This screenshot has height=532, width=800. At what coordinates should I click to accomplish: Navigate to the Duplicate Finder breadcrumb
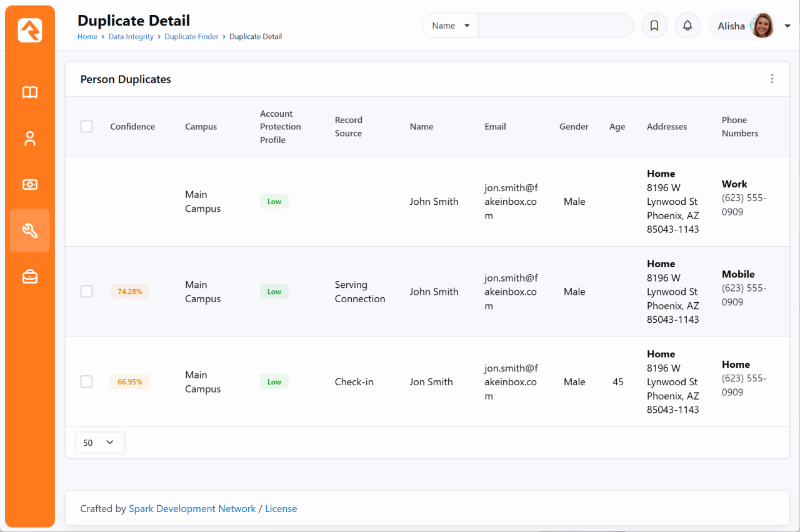(x=191, y=37)
